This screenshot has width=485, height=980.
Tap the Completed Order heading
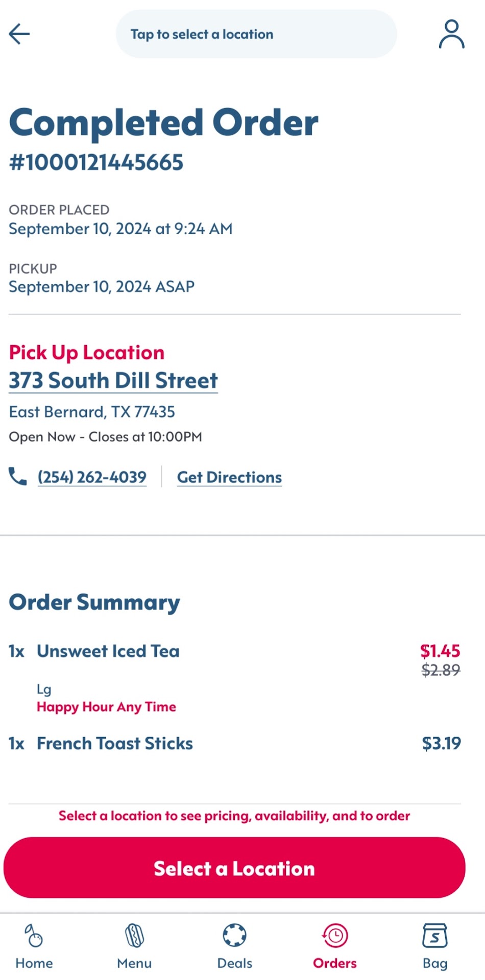pyautogui.click(x=163, y=123)
